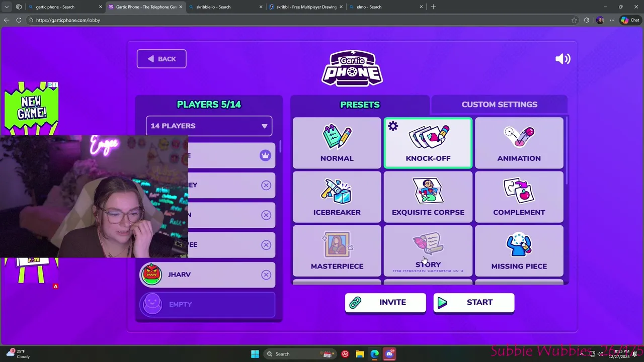Viewport: 644px width, 362px height.
Task: Pick the Icebreaker preset
Action: (337, 197)
